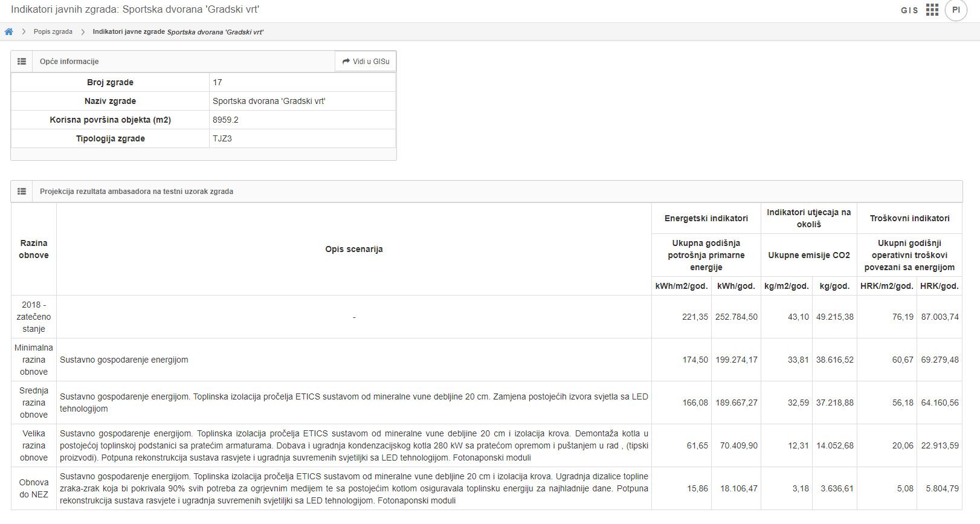Select the Razina obnove column header
This screenshot has height=524, width=980.
pyautogui.click(x=33, y=249)
